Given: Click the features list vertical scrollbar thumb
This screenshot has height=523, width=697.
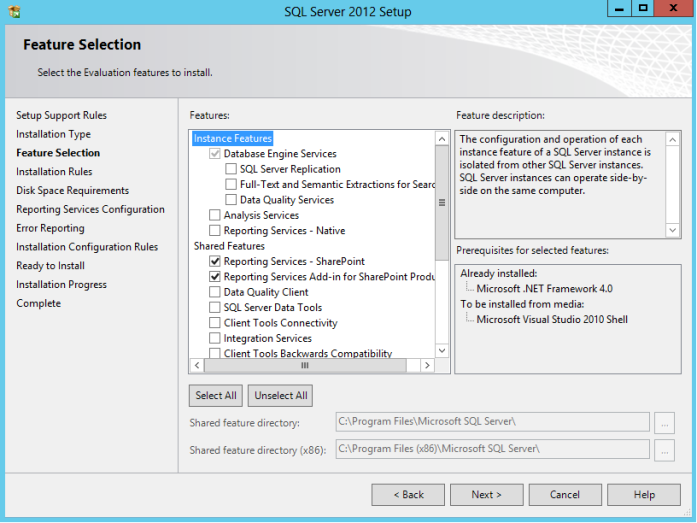Looking at the screenshot, I should (442, 203).
